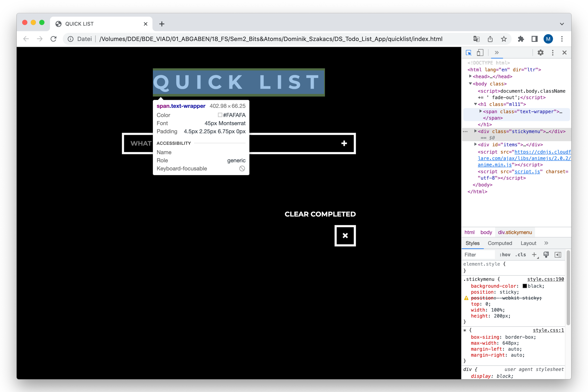The image size is (588, 392).
Task: Click the share page icon
Action: pyautogui.click(x=490, y=39)
